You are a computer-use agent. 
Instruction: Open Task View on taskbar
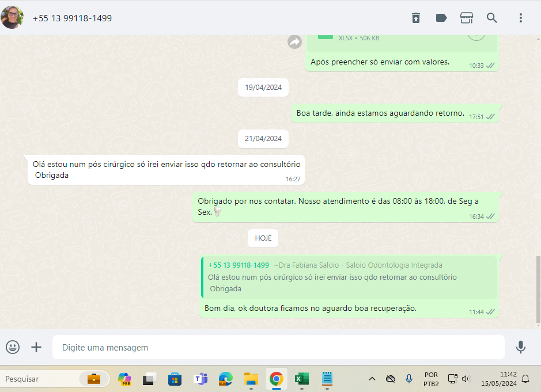[x=149, y=379]
